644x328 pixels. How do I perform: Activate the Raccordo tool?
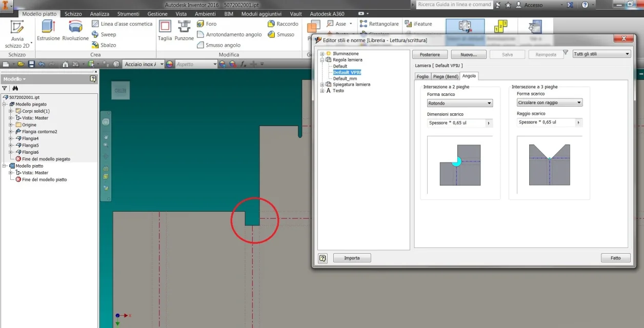(x=283, y=24)
